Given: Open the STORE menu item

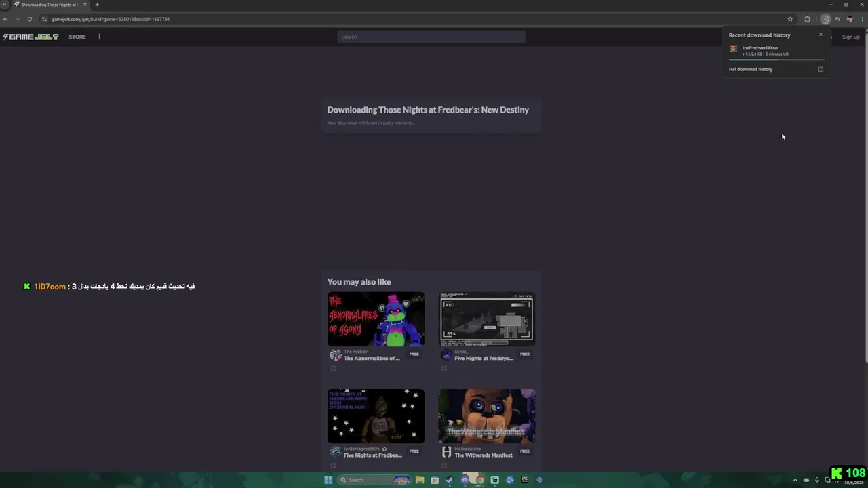Looking at the screenshot, I should (x=77, y=37).
